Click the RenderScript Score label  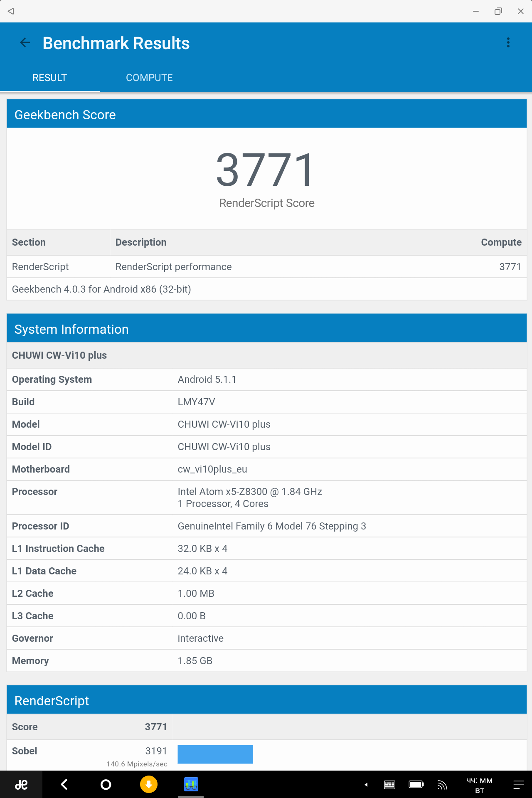tap(267, 203)
